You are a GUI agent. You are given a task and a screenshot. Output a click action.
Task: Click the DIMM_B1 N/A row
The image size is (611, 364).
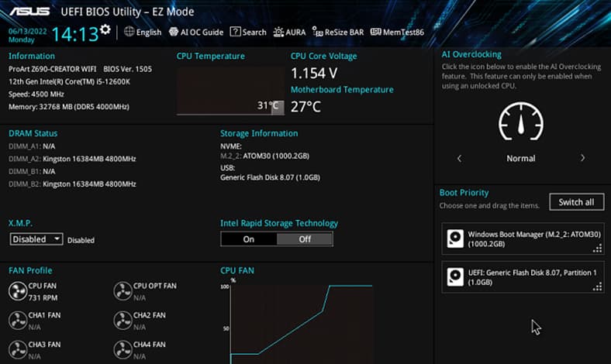click(32, 171)
